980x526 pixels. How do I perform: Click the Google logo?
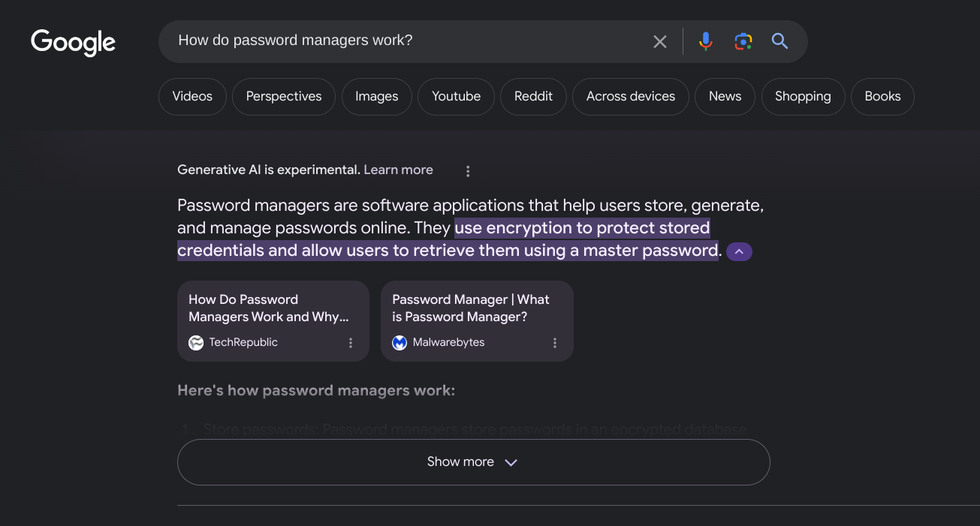(73, 42)
